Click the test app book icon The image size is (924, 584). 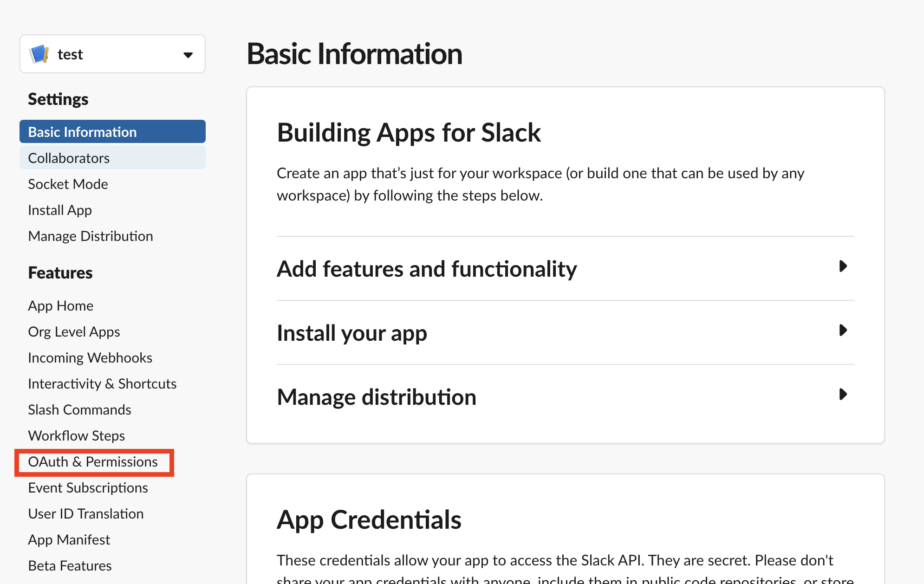39,54
